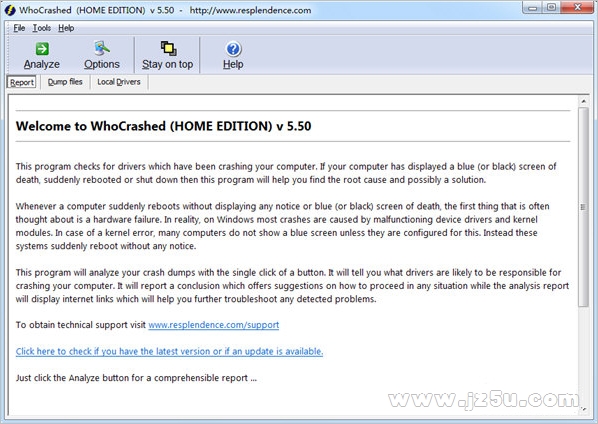Open Options via its toolbar icon
Viewport: 598px width, 424px height.
101,48
